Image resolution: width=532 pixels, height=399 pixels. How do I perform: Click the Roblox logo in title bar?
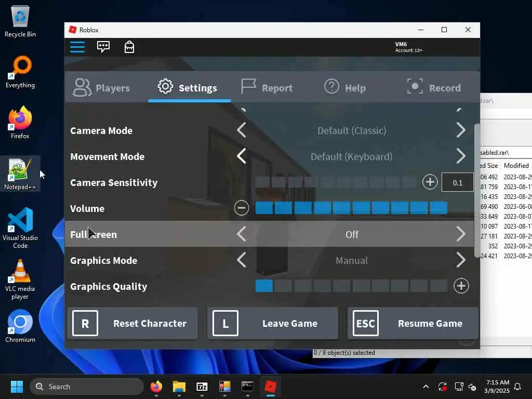click(x=73, y=30)
